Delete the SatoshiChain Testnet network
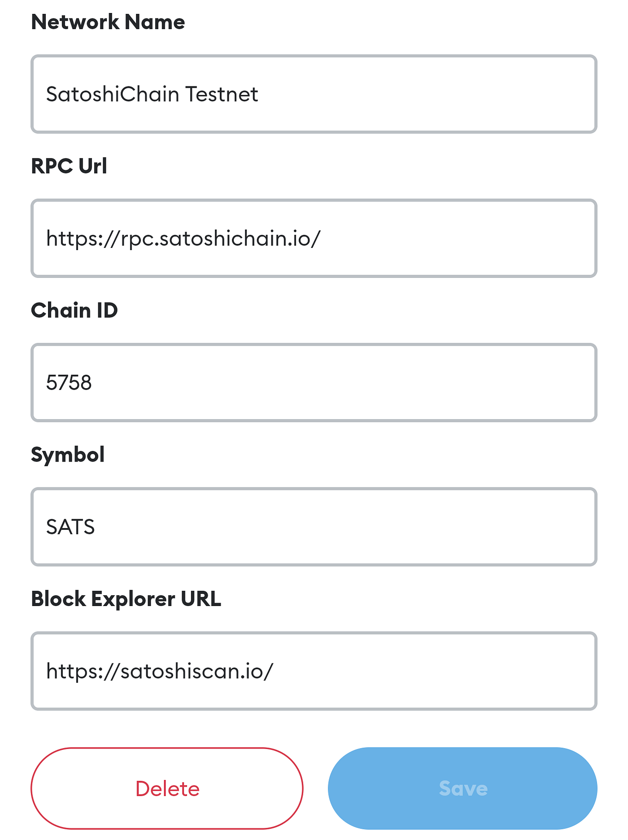 coord(167,788)
